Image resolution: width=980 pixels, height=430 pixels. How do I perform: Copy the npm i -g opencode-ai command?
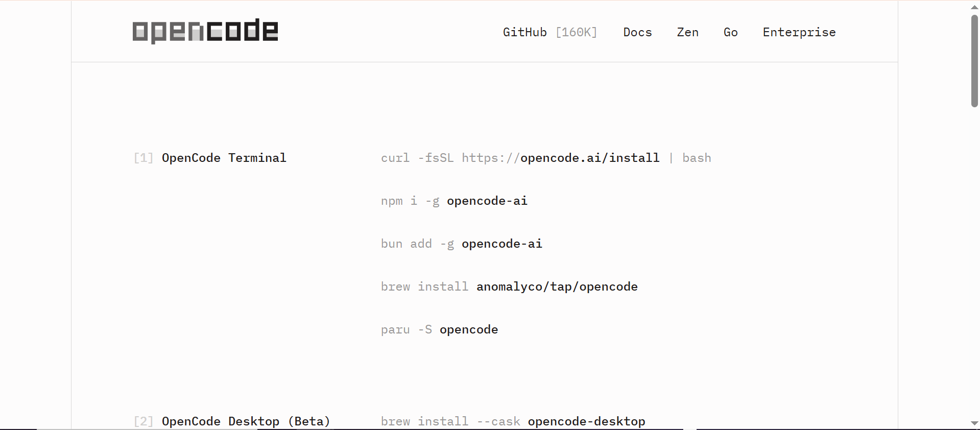coord(454,201)
